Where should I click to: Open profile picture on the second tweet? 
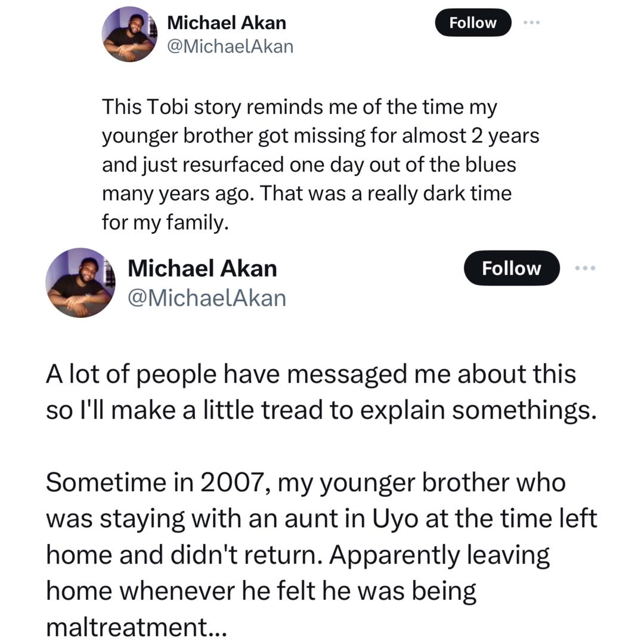click(x=80, y=282)
